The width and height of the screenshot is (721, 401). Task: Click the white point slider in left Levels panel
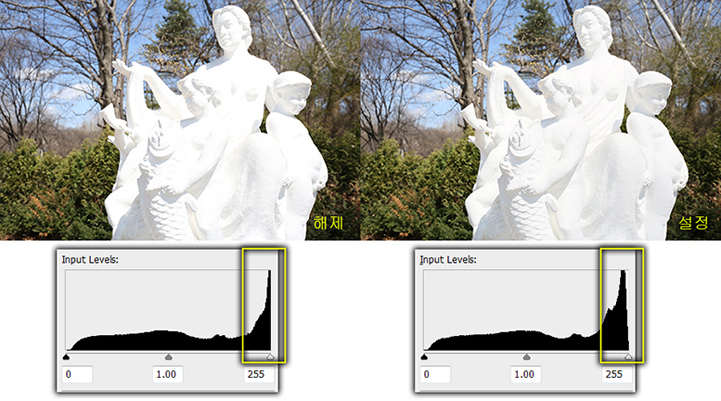pos(270,357)
